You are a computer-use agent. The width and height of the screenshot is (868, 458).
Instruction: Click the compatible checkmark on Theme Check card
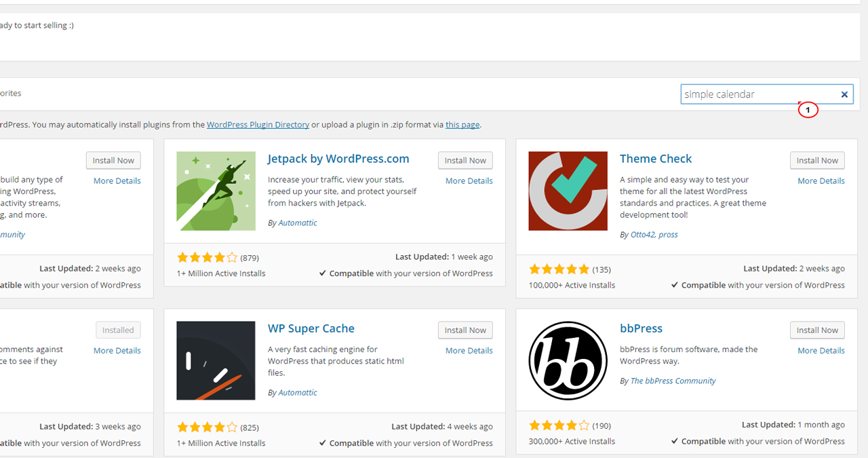coord(675,285)
